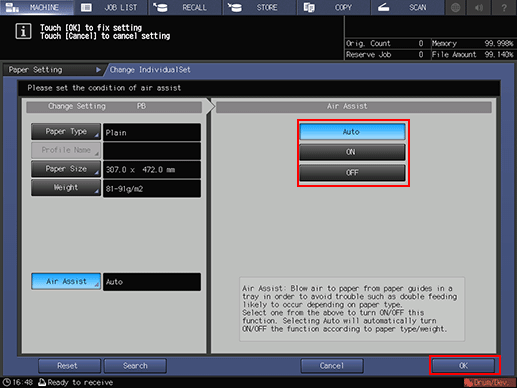Tap the Ready to receive printer icon
Image resolution: width=517 pixels, height=388 pixels.
(x=42, y=382)
